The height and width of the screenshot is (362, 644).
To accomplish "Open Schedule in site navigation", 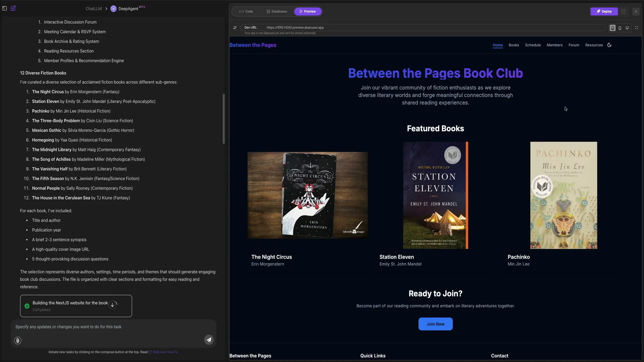I will click(x=533, y=45).
